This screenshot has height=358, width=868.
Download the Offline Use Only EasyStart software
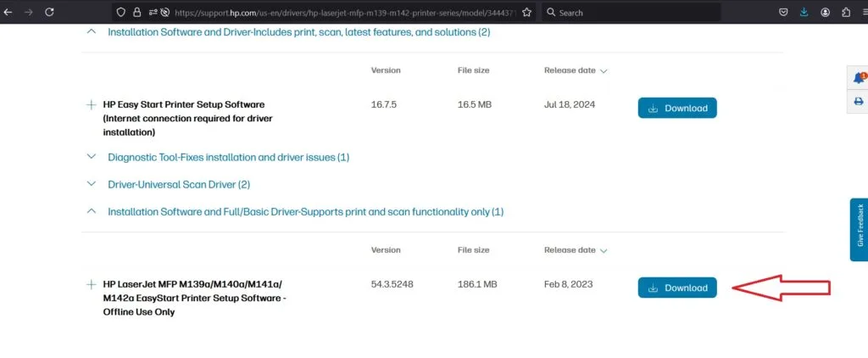point(676,288)
